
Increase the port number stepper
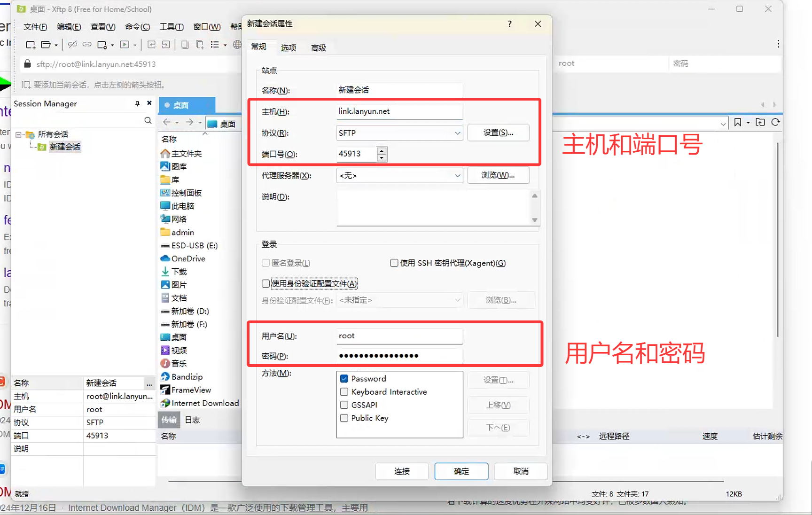click(x=382, y=150)
